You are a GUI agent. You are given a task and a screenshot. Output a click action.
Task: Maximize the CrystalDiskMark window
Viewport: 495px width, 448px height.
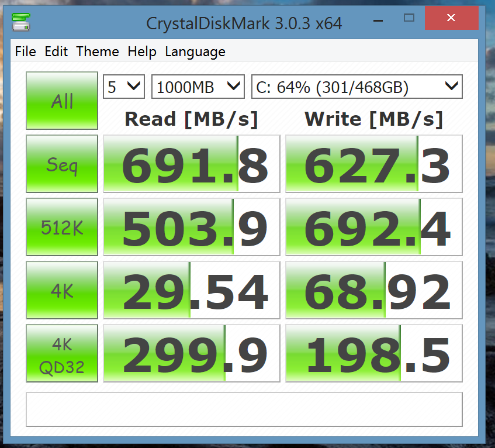(409, 18)
